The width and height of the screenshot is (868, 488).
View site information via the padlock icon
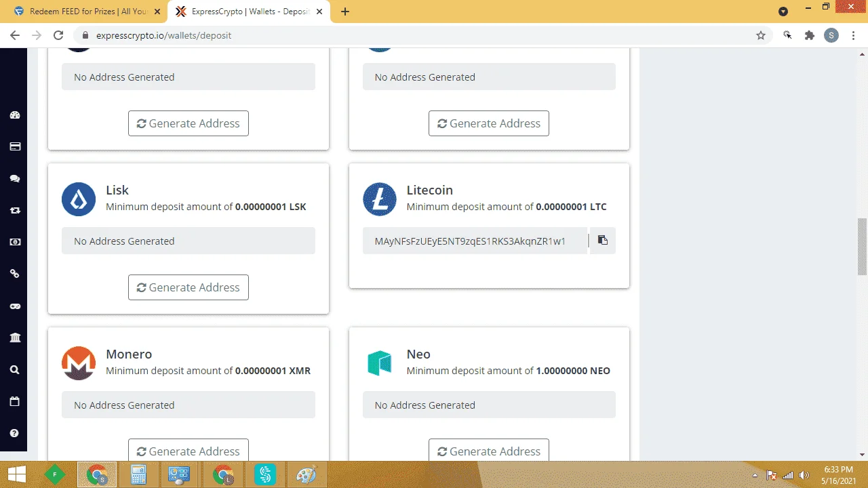(x=85, y=35)
